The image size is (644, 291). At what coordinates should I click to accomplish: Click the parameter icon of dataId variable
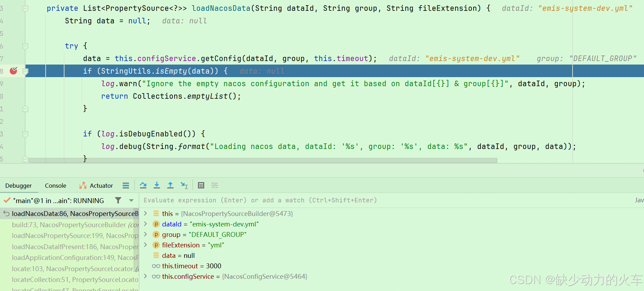click(156, 224)
